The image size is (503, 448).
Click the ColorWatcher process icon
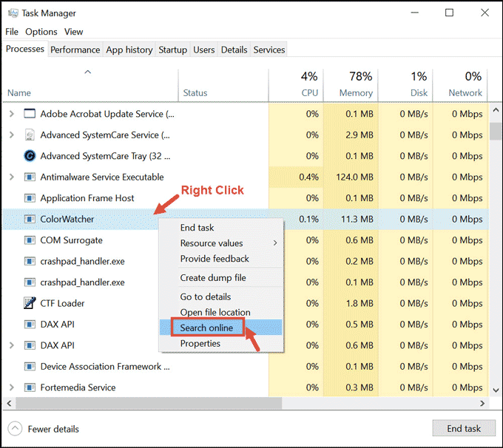click(30, 219)
